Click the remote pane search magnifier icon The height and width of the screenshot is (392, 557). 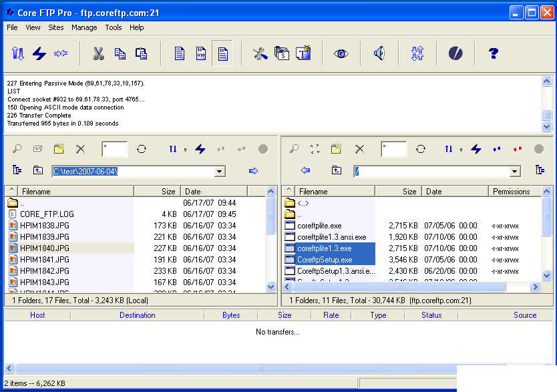point(294,149)
